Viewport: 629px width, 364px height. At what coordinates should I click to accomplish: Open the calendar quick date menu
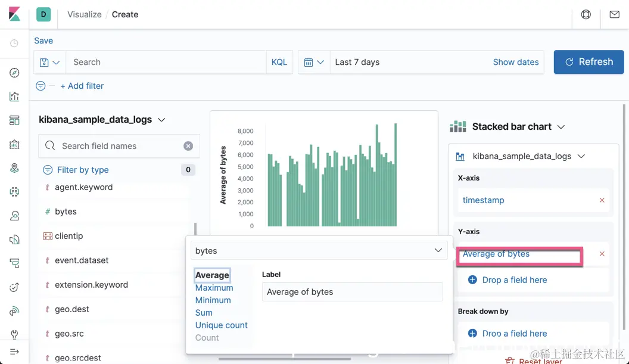[x=314, y=62]
